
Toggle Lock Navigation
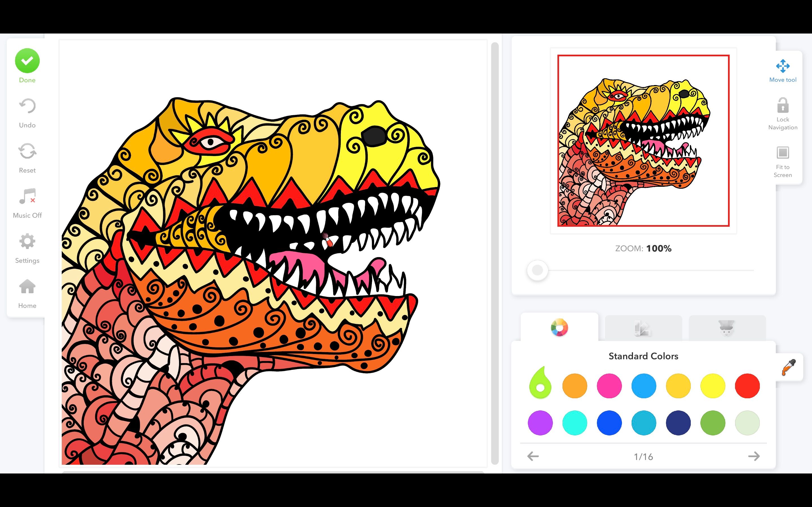coord(782,106)
